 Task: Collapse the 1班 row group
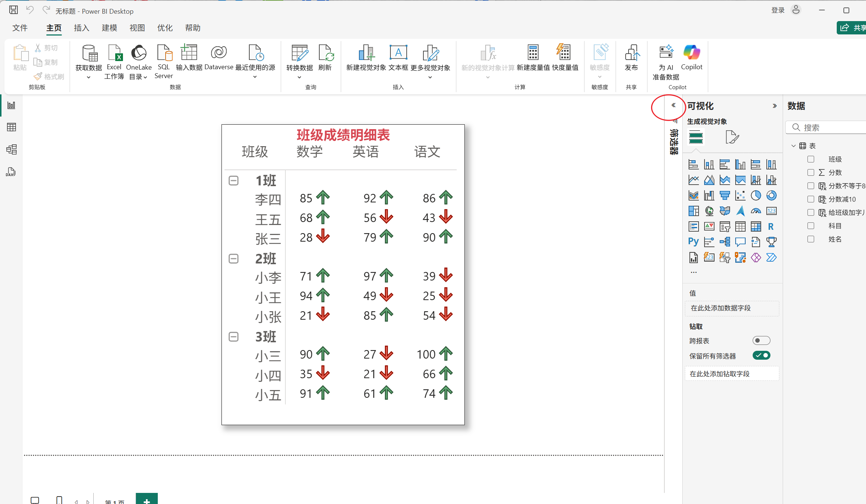[x=234, y=181]
